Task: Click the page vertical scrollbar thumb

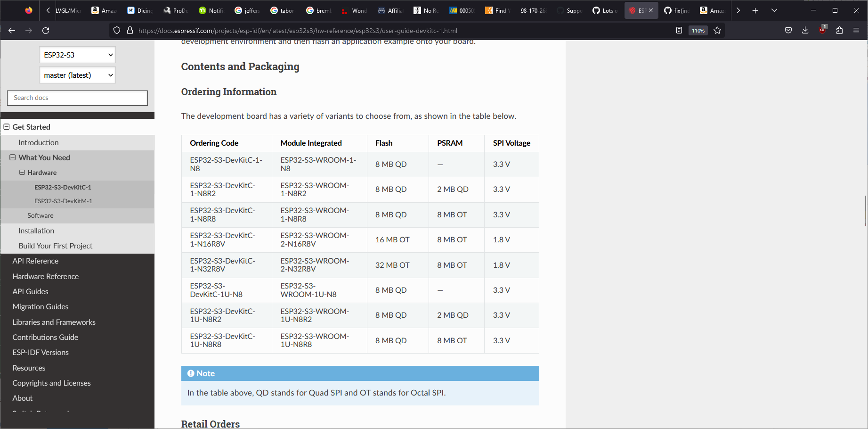Action: (866, 211)
